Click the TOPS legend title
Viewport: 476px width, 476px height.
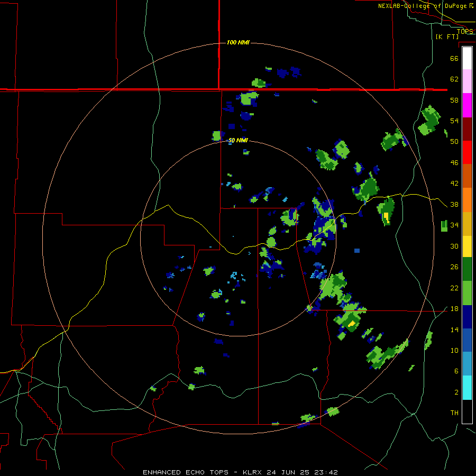pos(465,31)
